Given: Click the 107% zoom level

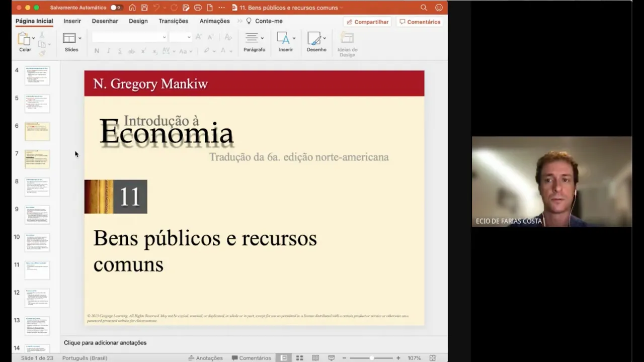Looking at the screenshot, I should click(414, 358).
